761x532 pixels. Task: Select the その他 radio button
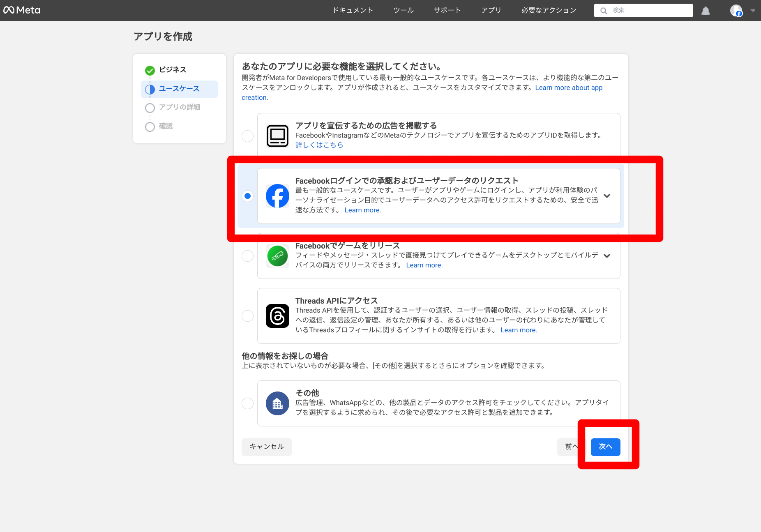[x=247, y=403]
